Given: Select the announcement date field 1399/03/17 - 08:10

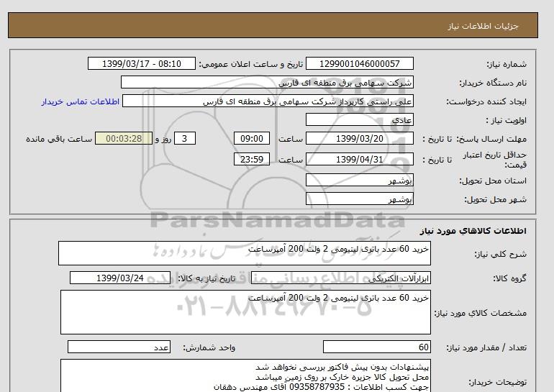Looking at the screenshot, I should tap(141, 63).
